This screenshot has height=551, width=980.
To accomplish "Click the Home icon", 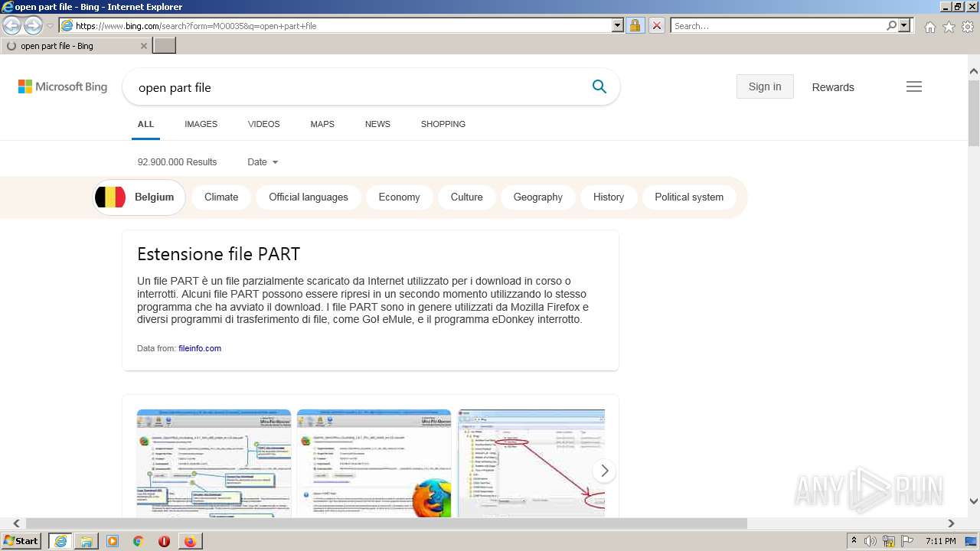I will click(x=929, y=26).
